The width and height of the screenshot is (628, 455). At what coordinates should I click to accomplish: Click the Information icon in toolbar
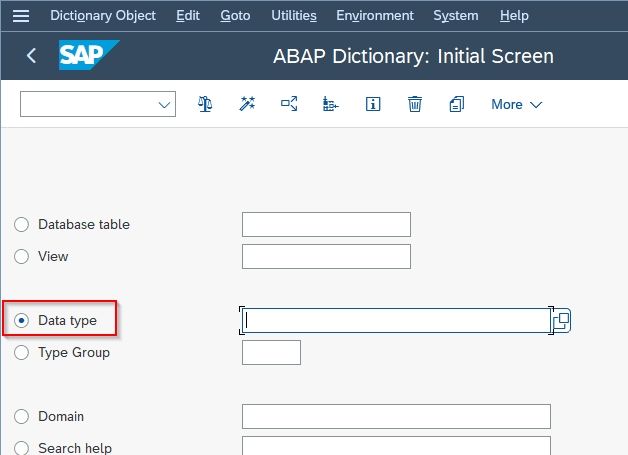[373, 104]
